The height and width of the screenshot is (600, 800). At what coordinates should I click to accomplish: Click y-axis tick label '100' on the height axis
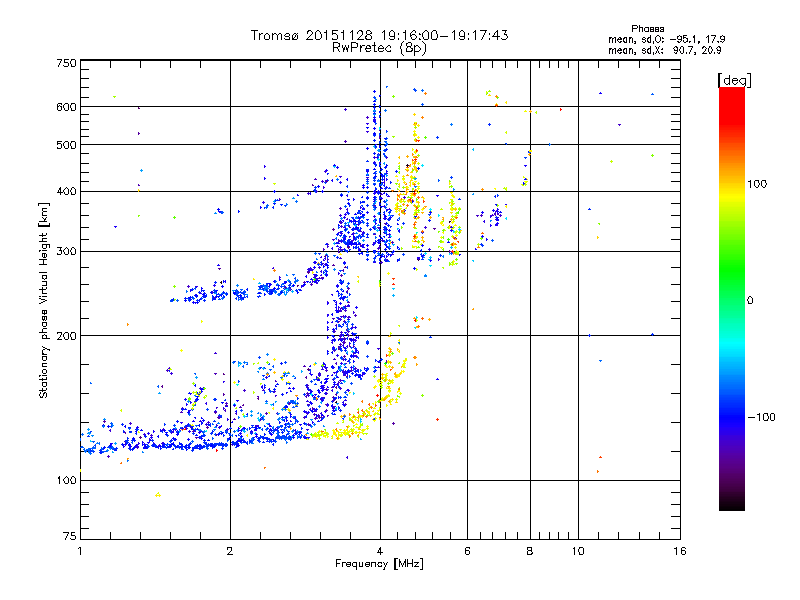coord(66,481)
